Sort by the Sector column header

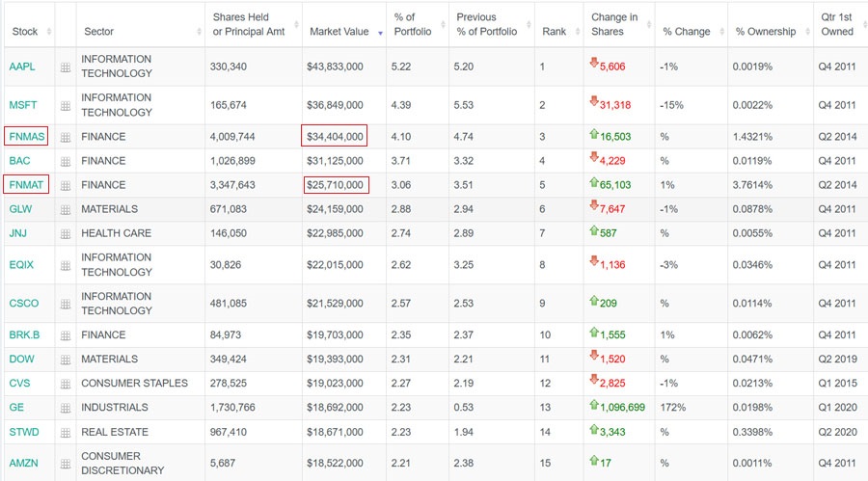(98, 32)
